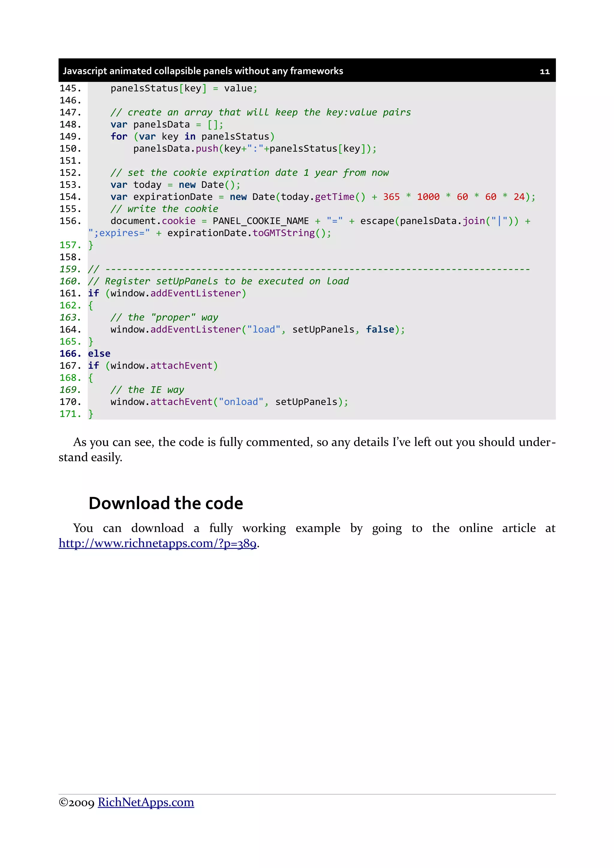Click the 'Register setUpPanels' comment line

tap(218, 281)
